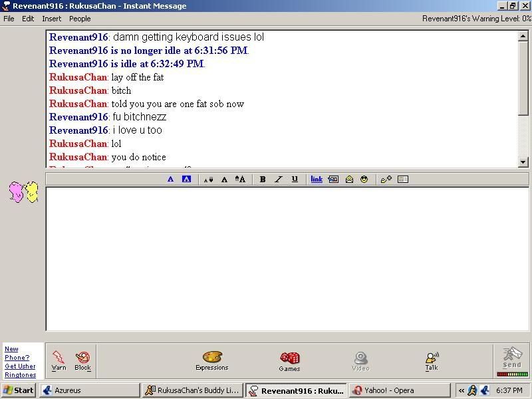The width and height of the screenshot is (532, 399).
Task: Toggle italic formatting
Action: (x=279, y=179)
